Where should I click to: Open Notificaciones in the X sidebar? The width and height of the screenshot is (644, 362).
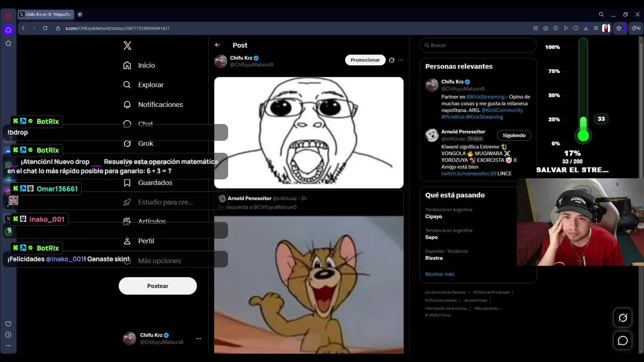point(153,105)
